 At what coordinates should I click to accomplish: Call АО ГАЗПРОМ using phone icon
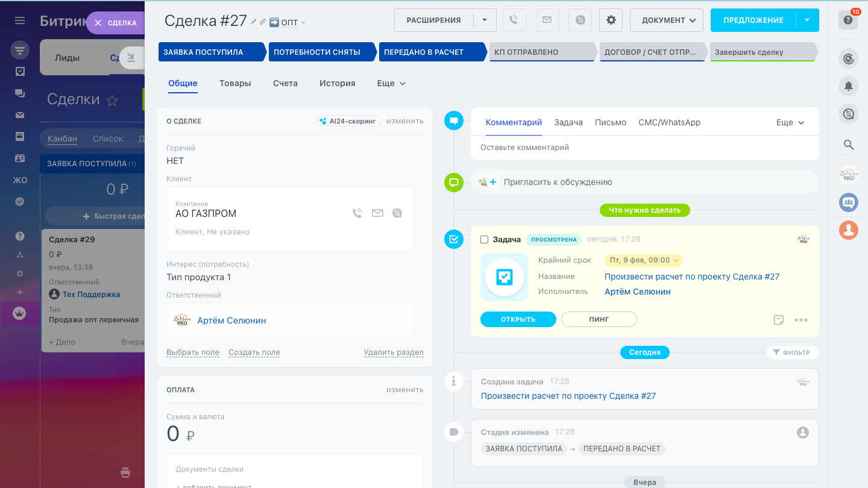point(357,213)
